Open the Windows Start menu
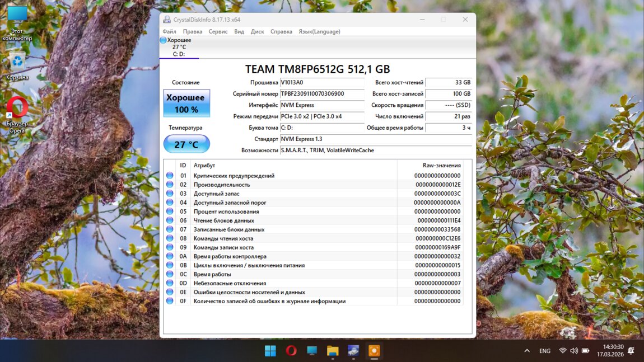The height and width of the screenshot is (362, 644). (x=270, y=351)
